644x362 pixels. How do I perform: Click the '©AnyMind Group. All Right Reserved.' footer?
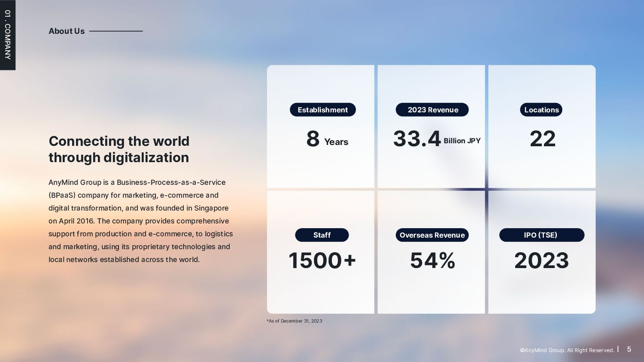[567, 350]
